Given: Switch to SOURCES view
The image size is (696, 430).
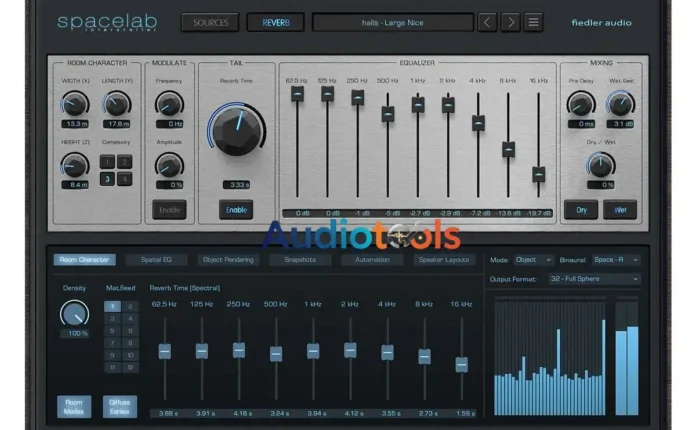Looking at the screenshot, I should tap(210, 22).
